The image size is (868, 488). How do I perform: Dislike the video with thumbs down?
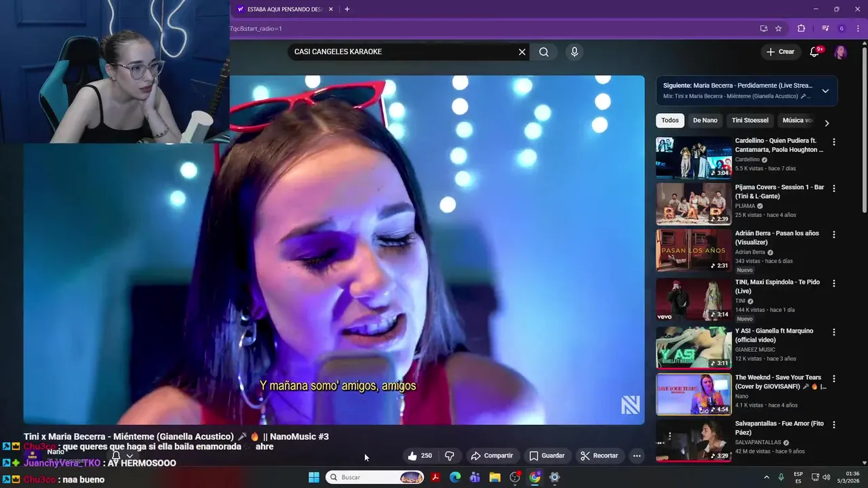pos(449,455)
